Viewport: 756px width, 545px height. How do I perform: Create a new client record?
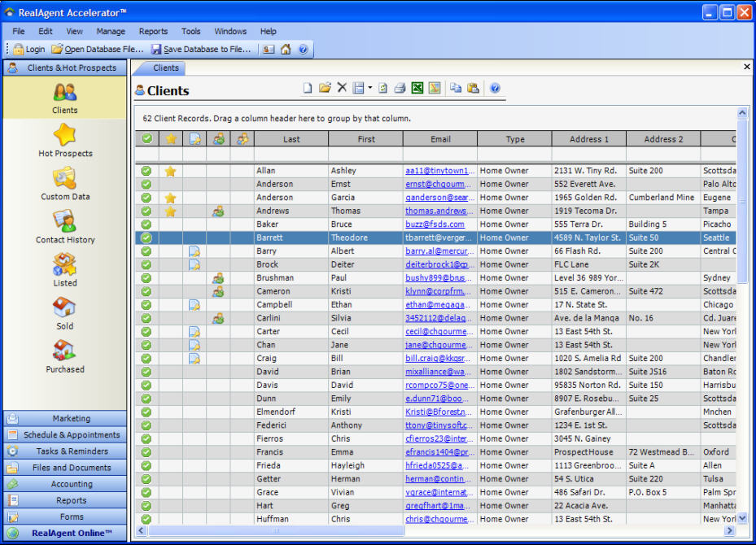308,88
